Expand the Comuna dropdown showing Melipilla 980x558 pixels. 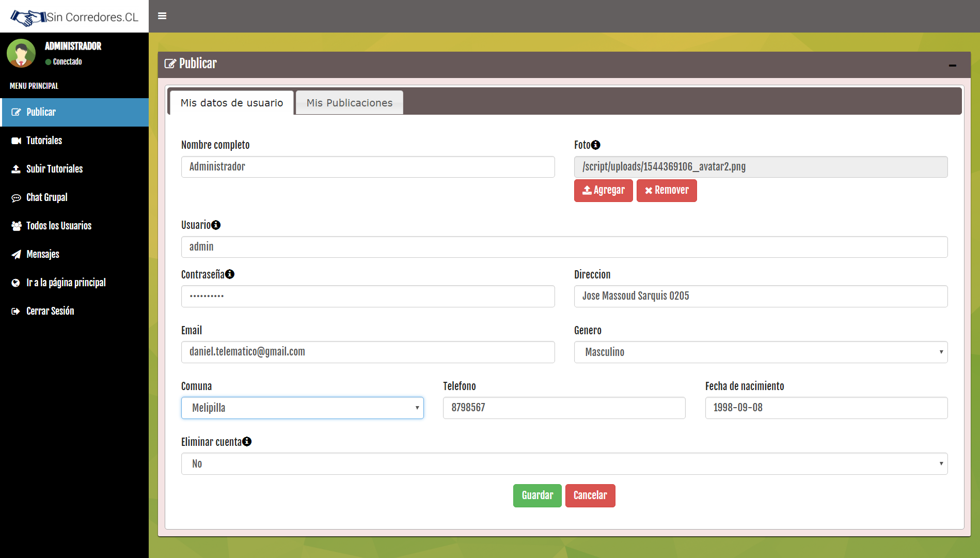[x=302, y=408]
